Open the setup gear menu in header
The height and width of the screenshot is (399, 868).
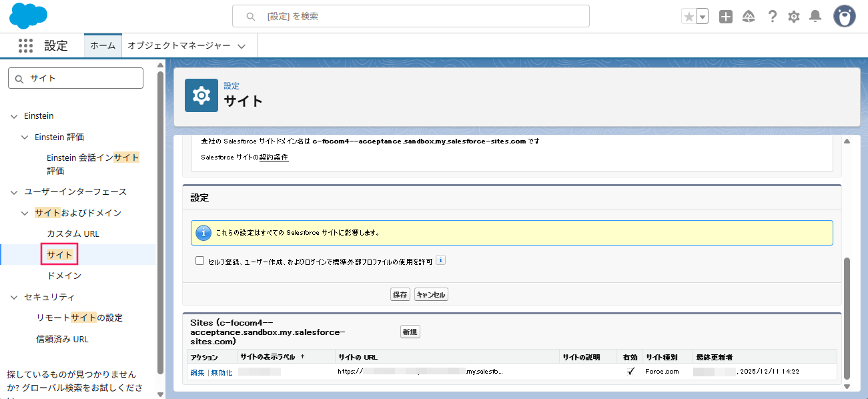point(793,17)
